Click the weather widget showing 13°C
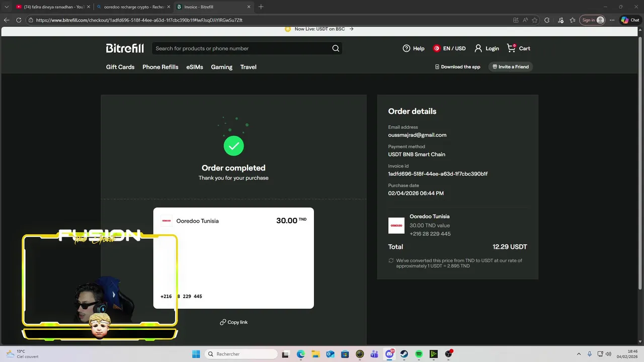This screenshot has height=362, width=644. [x=22, y=354]
